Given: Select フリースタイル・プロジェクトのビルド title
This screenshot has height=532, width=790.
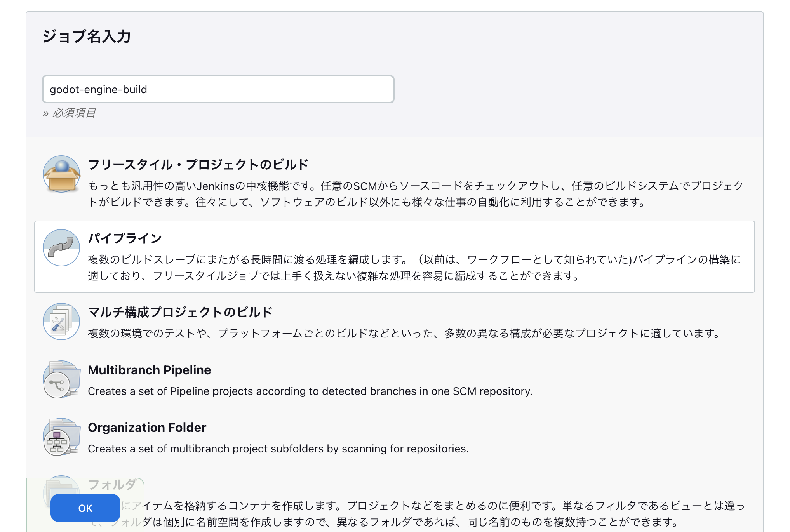Looking at the screenshot, I should (198, 165).
